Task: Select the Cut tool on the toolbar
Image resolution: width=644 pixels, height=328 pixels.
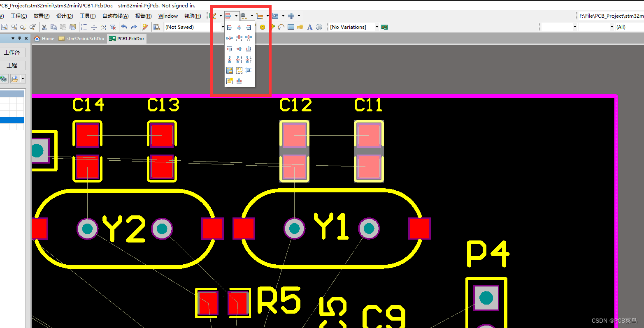Action: (44, 27)
